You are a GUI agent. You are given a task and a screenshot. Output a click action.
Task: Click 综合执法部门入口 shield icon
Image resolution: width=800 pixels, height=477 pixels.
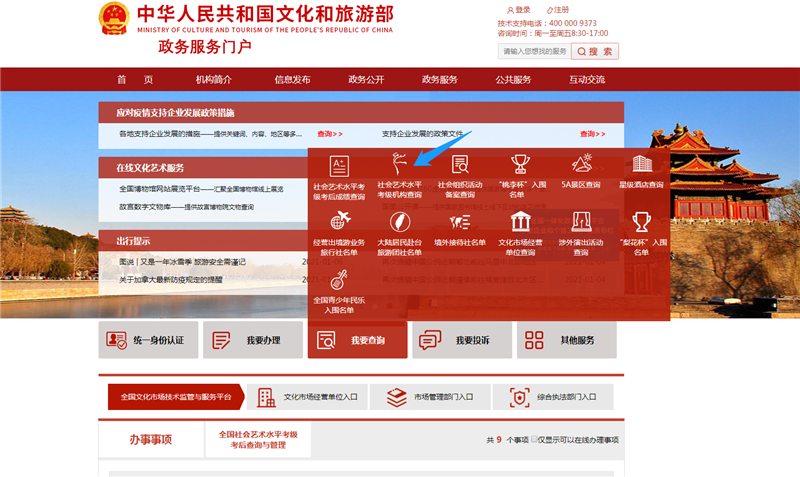tap(519, 397)
